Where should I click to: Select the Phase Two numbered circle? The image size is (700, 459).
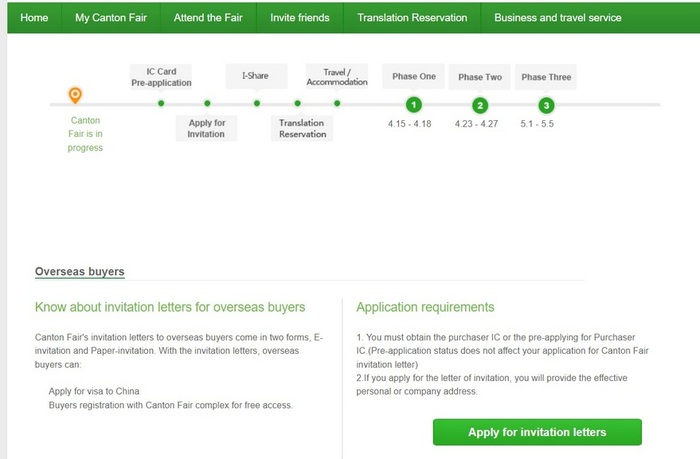coord(480,105)
